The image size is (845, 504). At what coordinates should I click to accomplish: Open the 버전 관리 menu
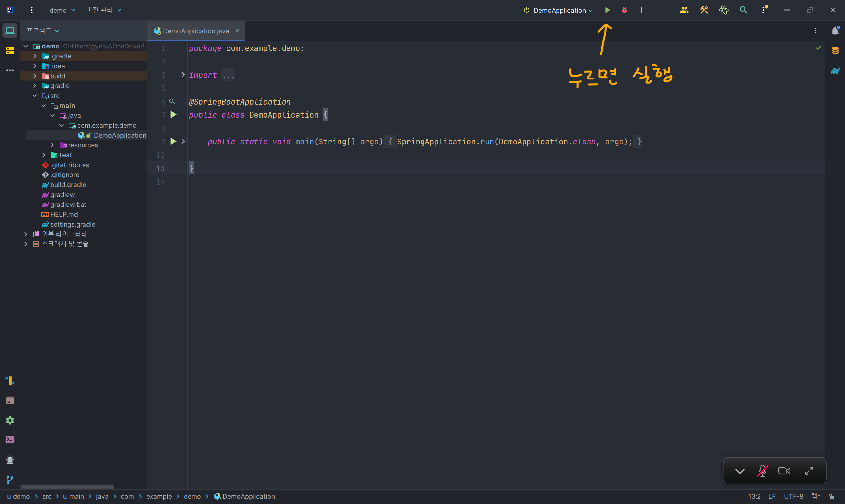(x=103, y=10)
